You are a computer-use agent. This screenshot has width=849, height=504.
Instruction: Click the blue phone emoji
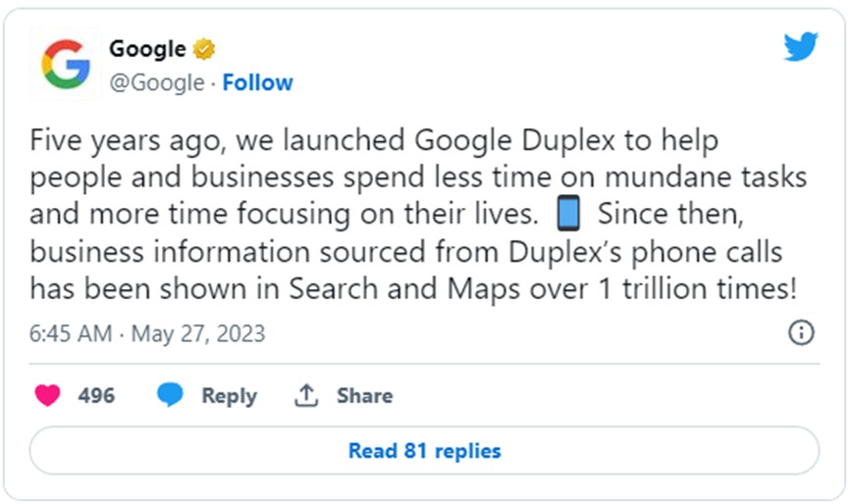(x=568, y=213)
